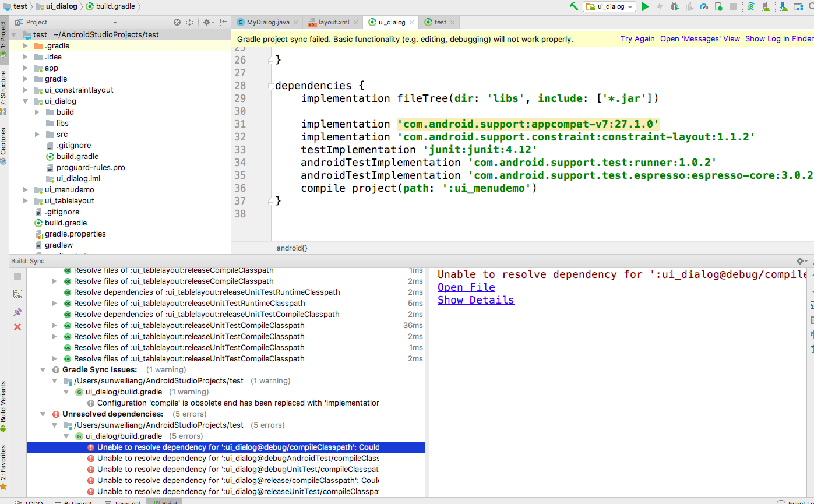Click Open 'Messages' View link
This screenshot has width=814, height=504.
(700, 39)
